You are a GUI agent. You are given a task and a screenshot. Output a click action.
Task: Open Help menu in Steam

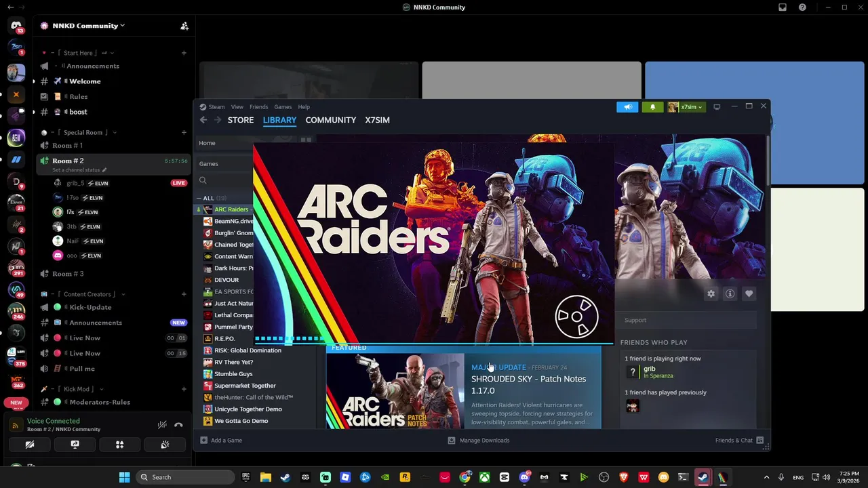pos(304,107)
